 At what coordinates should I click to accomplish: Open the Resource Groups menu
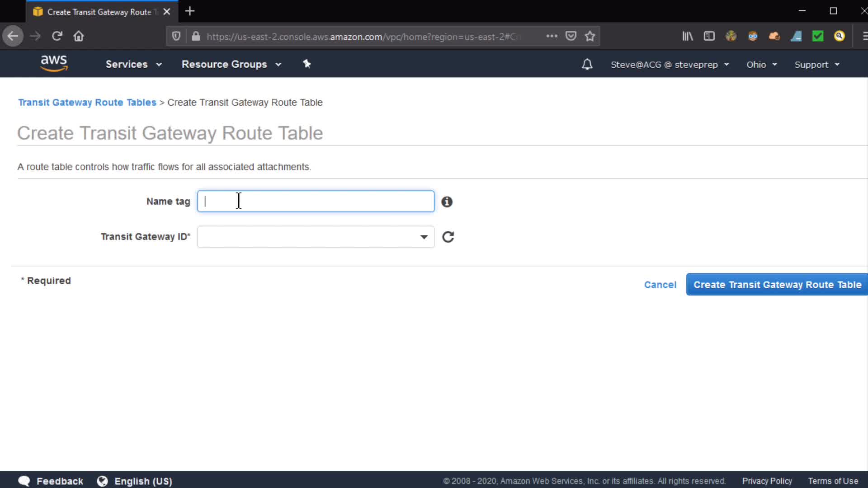231,64
